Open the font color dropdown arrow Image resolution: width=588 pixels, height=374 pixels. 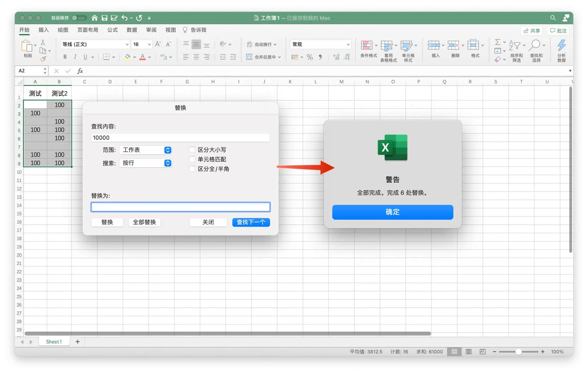click(150, 57)
